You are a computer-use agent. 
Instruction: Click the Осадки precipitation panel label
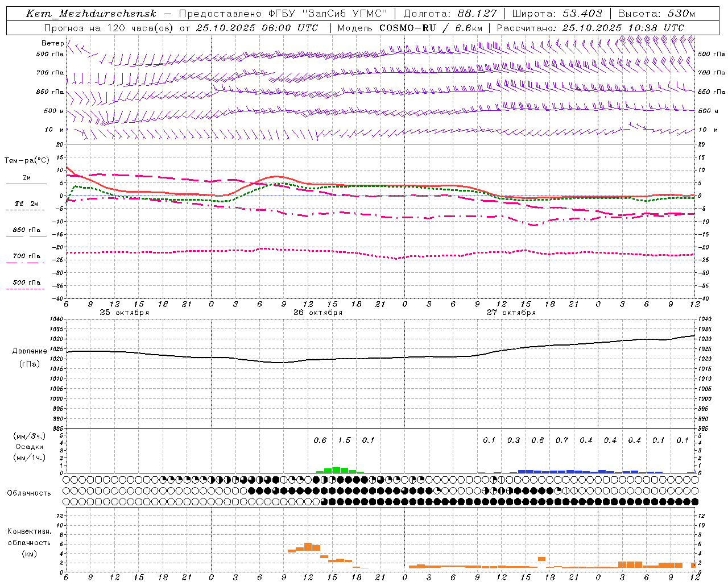click(30, 447)
